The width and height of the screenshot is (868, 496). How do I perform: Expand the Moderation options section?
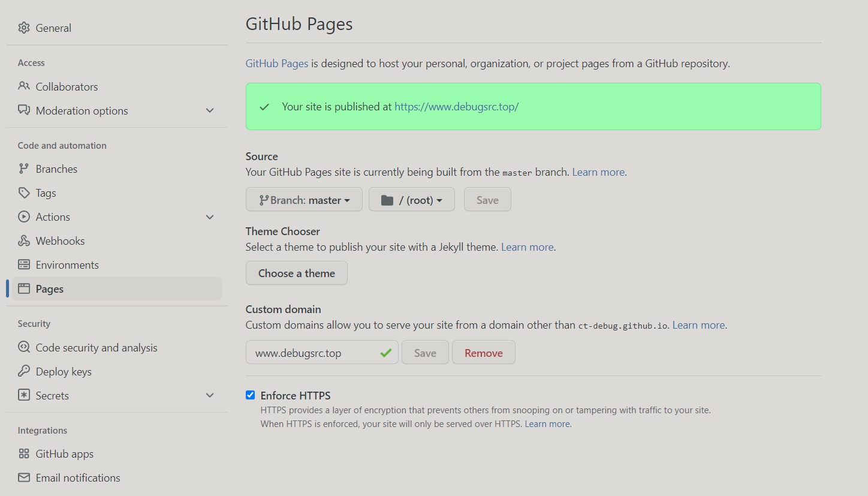(210, 111)
